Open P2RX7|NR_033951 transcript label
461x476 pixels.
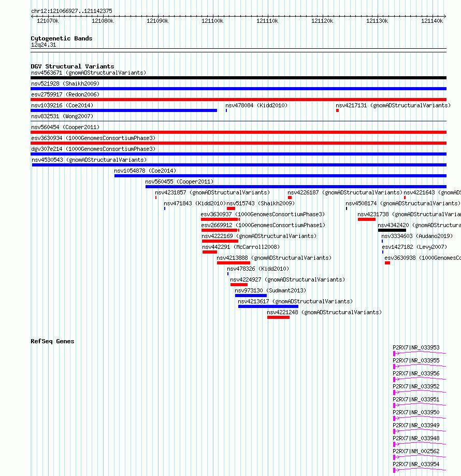tap(416, 400)
